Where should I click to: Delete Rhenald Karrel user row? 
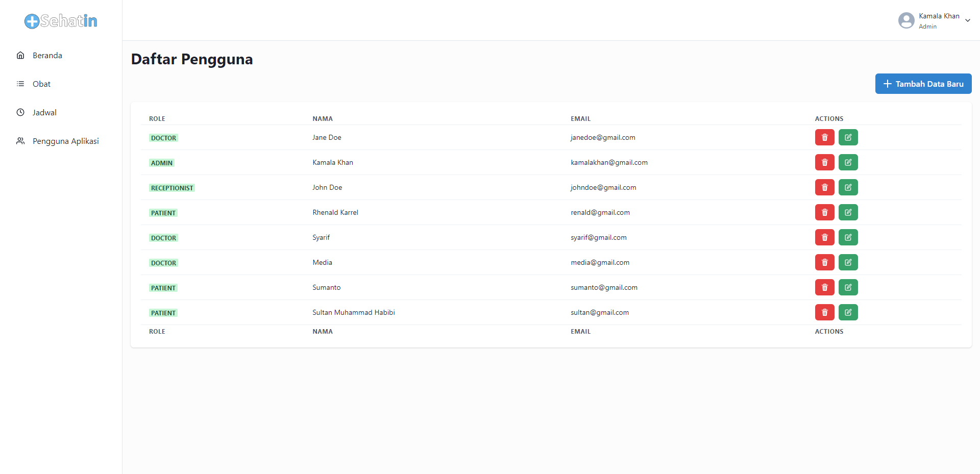[824, 212]
